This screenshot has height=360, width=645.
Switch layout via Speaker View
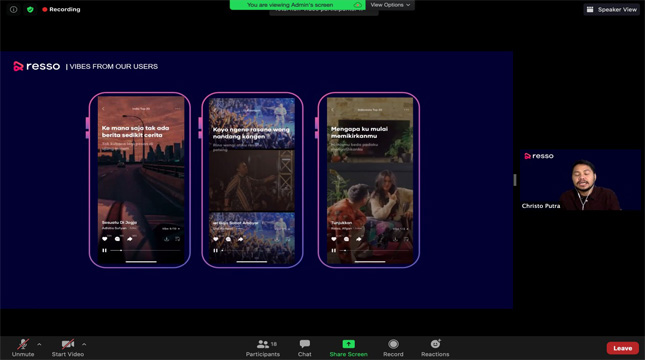click(612, 9)
